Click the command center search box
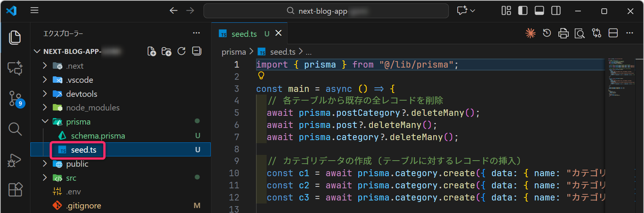 (x=326, y=11)
